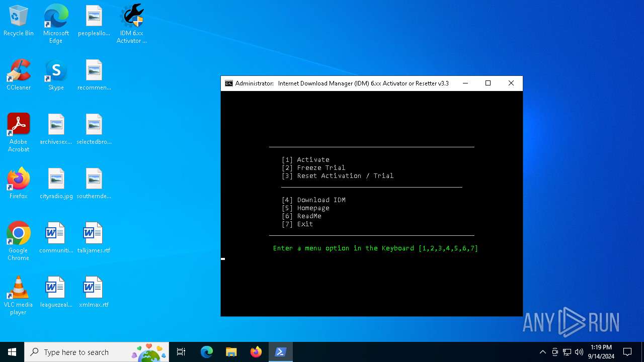Select the VLC media player shortcut

[19, 296]
